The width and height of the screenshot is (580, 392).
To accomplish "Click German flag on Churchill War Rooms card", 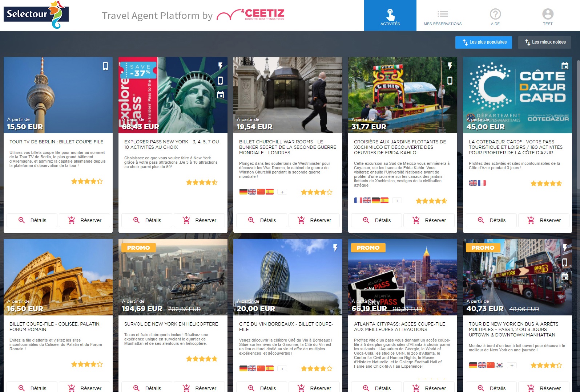I will (x=243, y=192).
